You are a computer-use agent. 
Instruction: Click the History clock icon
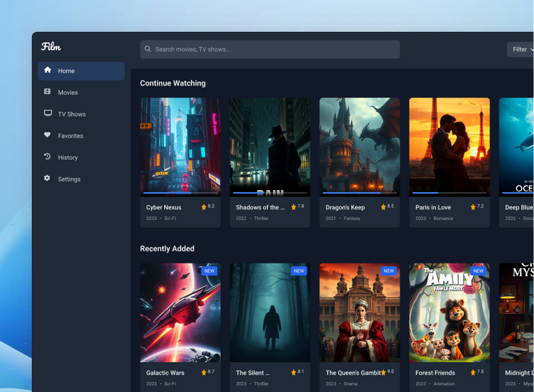click(x=47, y=157)
